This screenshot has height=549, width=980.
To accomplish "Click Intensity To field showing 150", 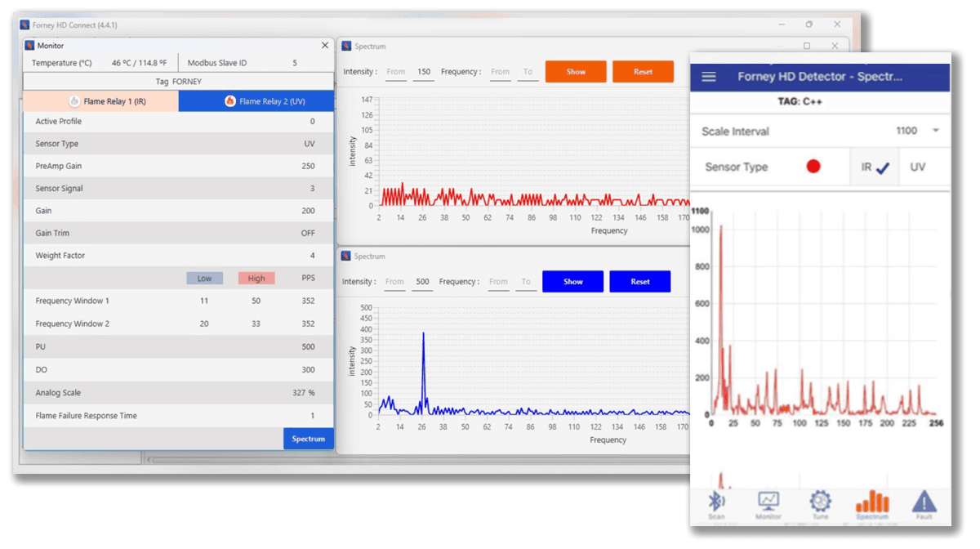I will (424, 73).
